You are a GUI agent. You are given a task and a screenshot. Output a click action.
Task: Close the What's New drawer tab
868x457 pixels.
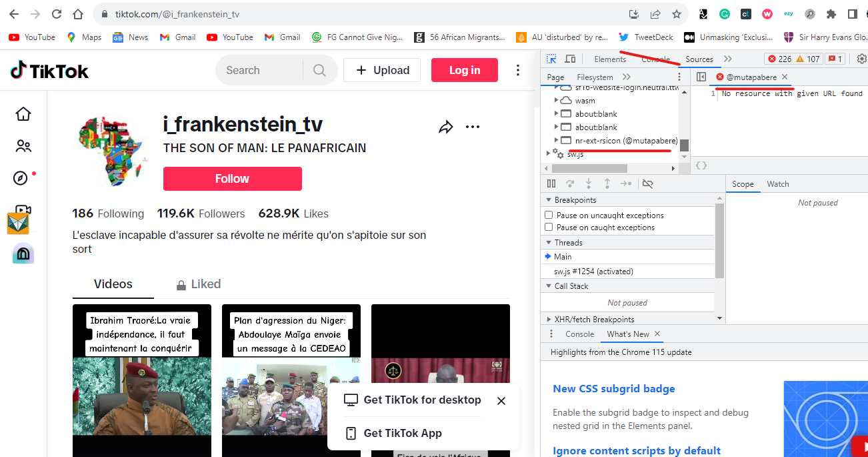click(x=657, y=334)
